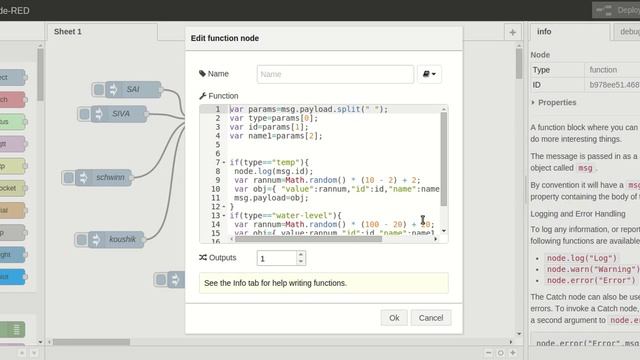Switch to Sheet 1 tab
The width and height of the screenshot is (640, 360).
pos(102,32)
